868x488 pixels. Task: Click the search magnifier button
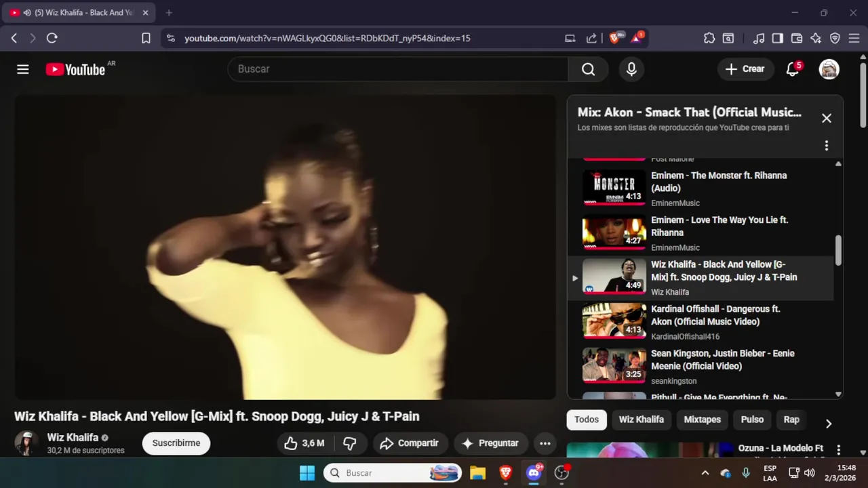(x=588, y=69)
